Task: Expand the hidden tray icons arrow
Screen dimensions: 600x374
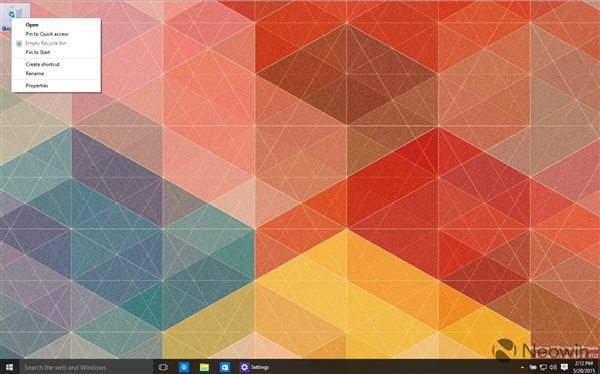Action: pos(522,367)
